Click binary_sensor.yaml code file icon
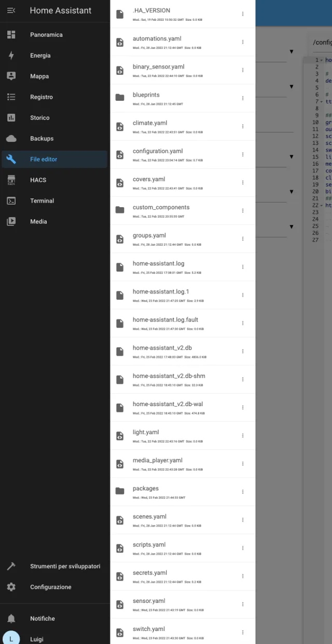 [120, 70]
